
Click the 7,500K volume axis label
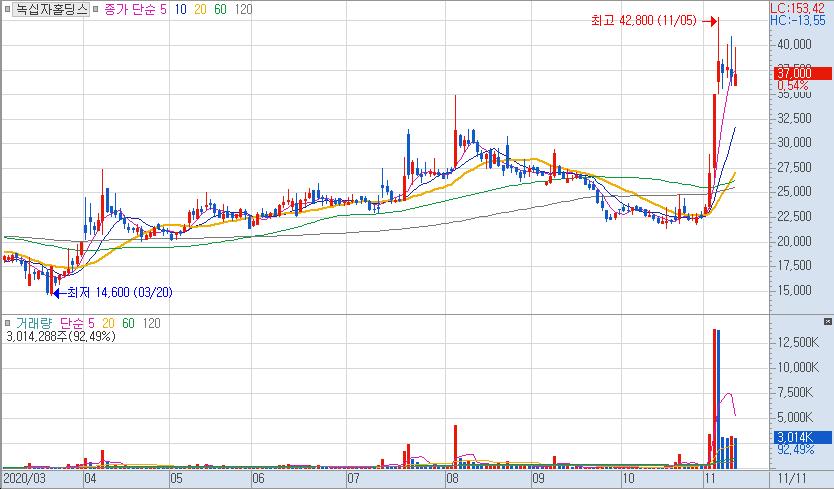[795, 392]
